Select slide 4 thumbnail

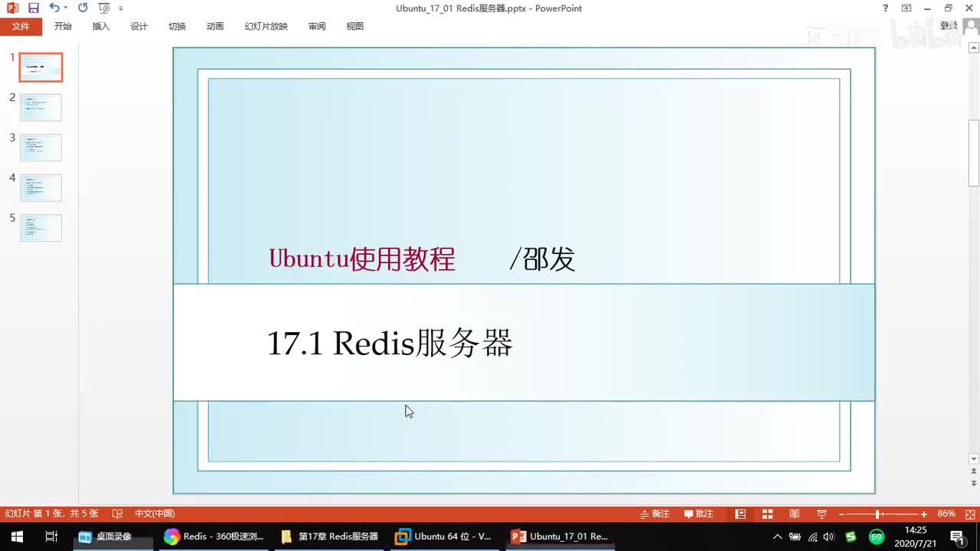[x=41, y=187]
